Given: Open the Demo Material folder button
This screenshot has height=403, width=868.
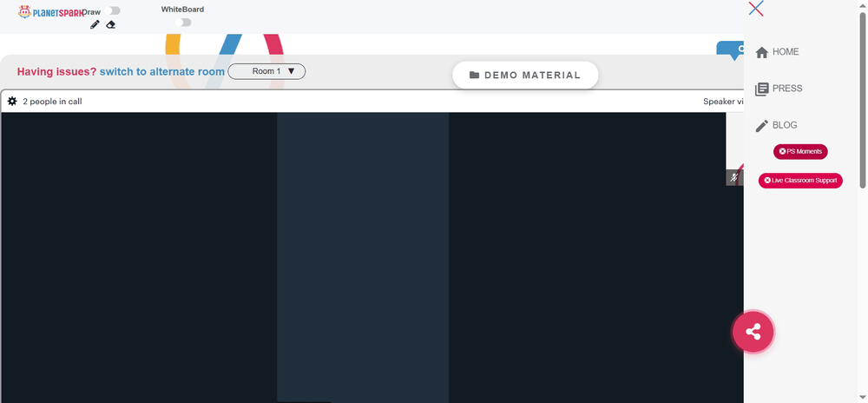Looking at the screenshot, I should (x=525, y=75).
